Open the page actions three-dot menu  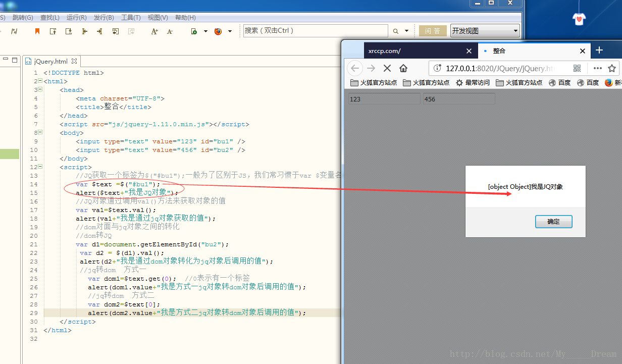click(598, 68)
